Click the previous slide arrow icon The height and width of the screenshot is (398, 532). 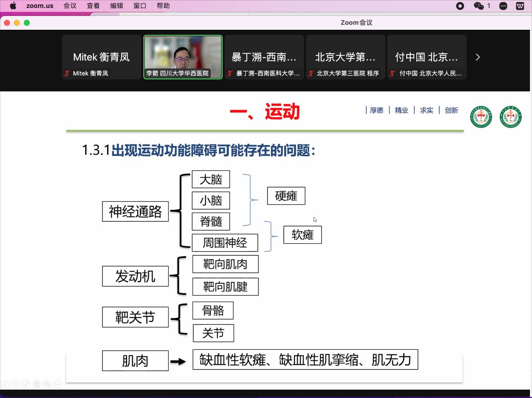(5, 384)
